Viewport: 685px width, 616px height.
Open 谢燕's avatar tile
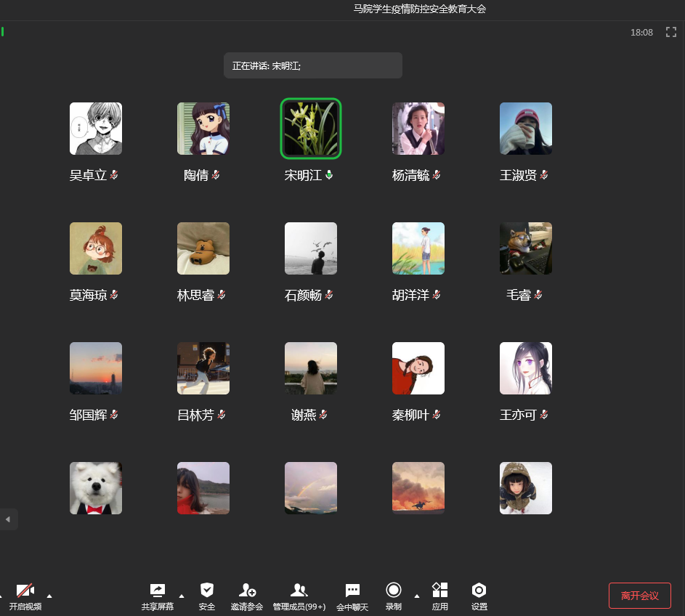point(311,368)
